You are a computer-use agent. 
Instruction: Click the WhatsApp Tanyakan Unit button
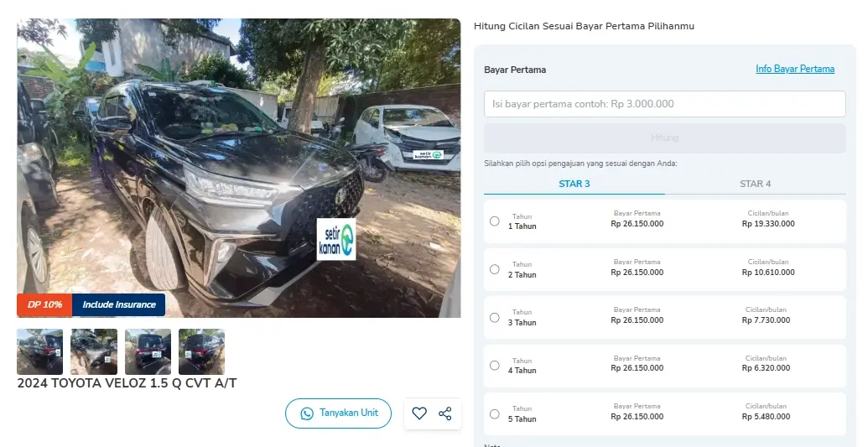pyautogui.click(x=338, y=413)
